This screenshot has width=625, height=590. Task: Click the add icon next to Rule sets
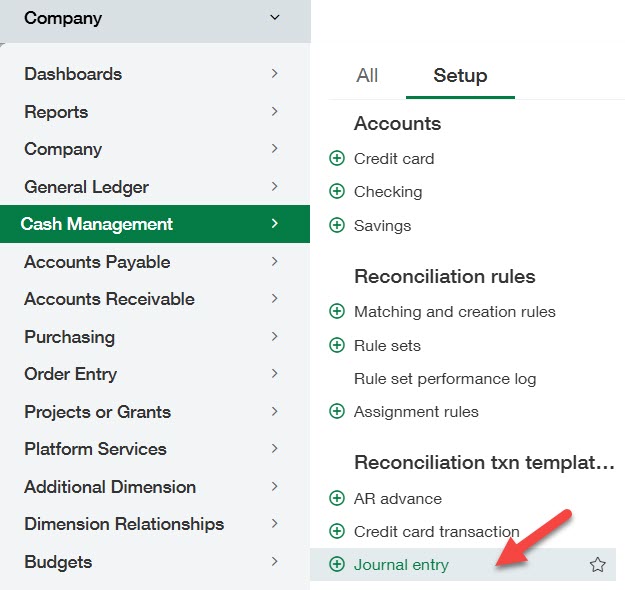point(336,346)
